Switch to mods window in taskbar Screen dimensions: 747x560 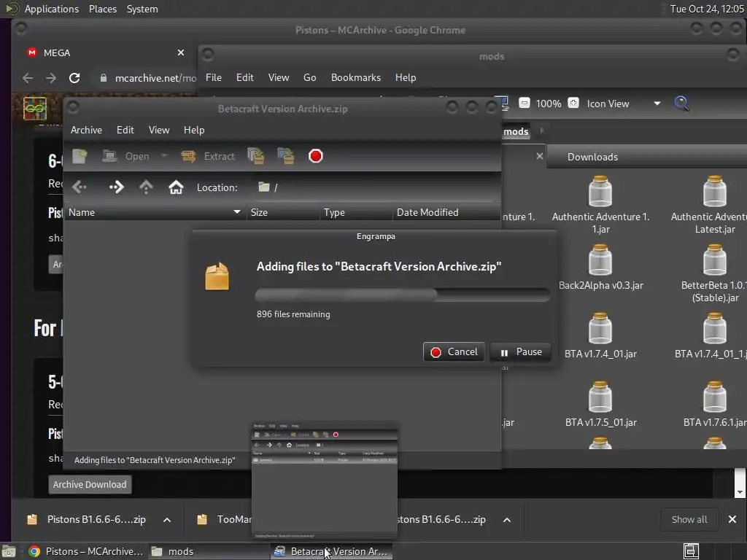(x=209, y=551)
